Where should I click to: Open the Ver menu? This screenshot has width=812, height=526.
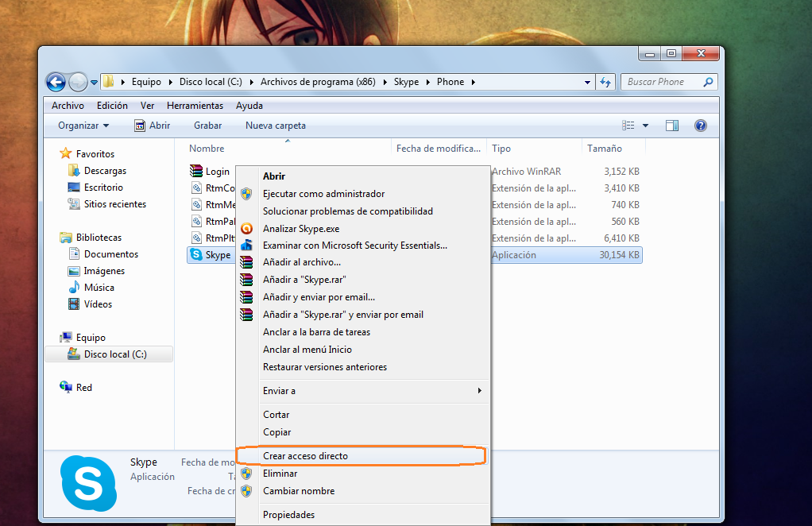(148, 106)
